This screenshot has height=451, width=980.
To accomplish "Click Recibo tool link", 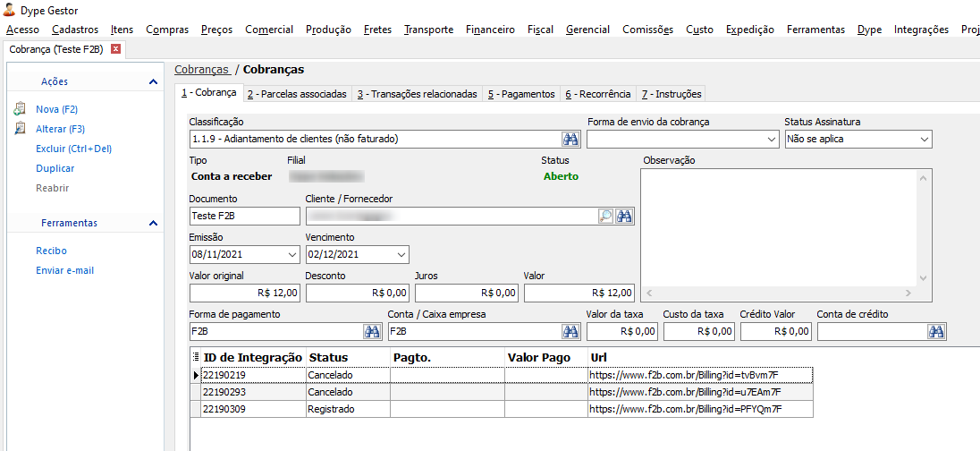I will [51, 251].
